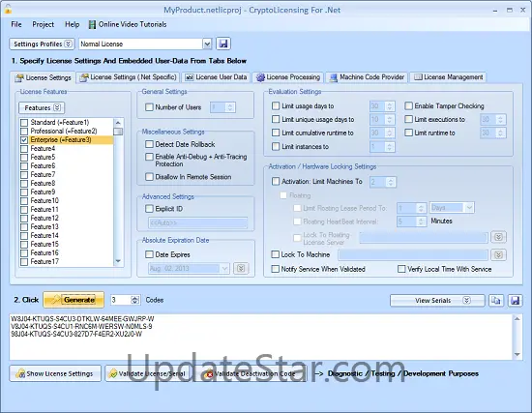The image size is (532, 413).
Task: Check Verify Local Time With Service
Action: [x=401, y=269]
